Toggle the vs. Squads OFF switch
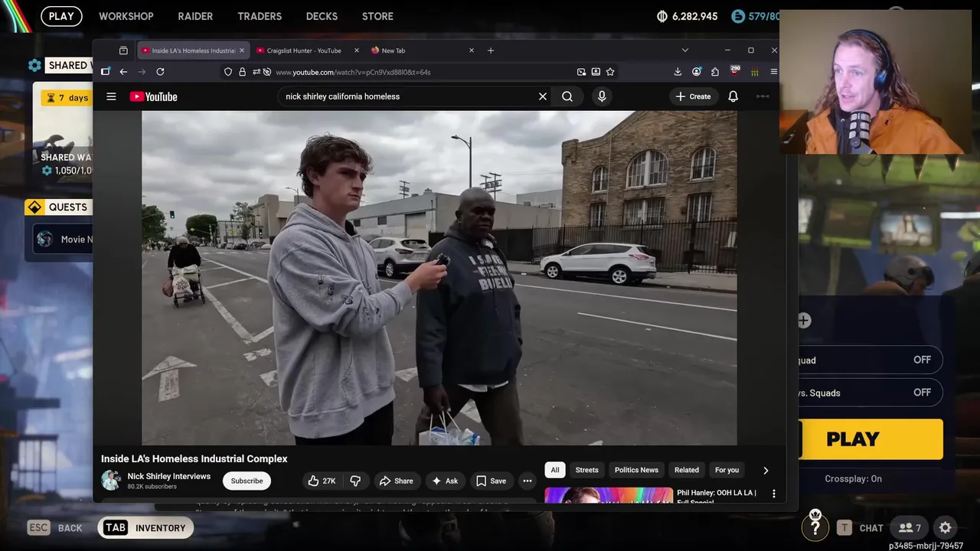980x551 pixels. click(922, 393)
